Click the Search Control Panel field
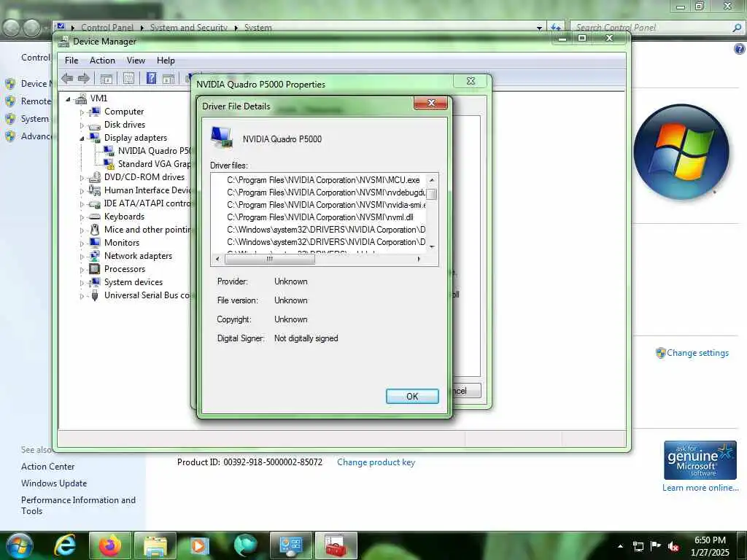Image resolution: width=747 pixels, height=560 pixels. 657,28
